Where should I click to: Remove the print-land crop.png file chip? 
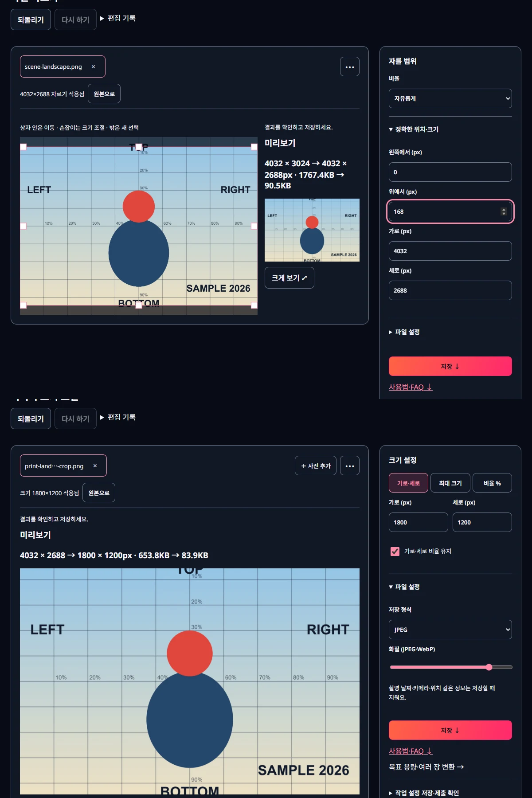click(95, 466)
